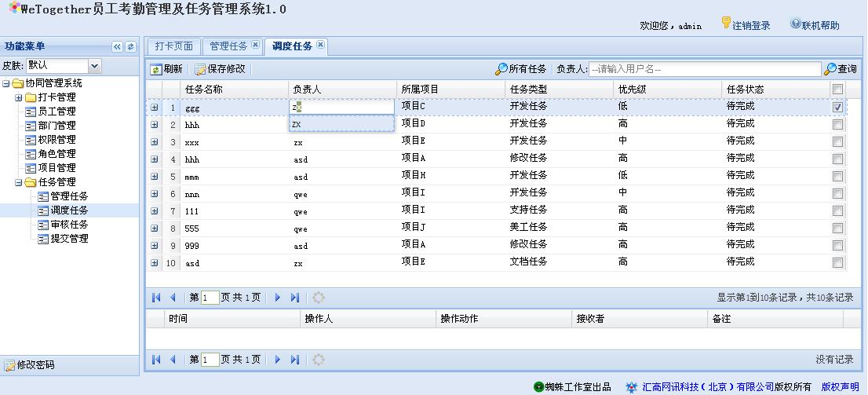This screenshot has height=395, width=868.
Task: Open 部门管理 in the menu tree
Action: coord(57,126)
